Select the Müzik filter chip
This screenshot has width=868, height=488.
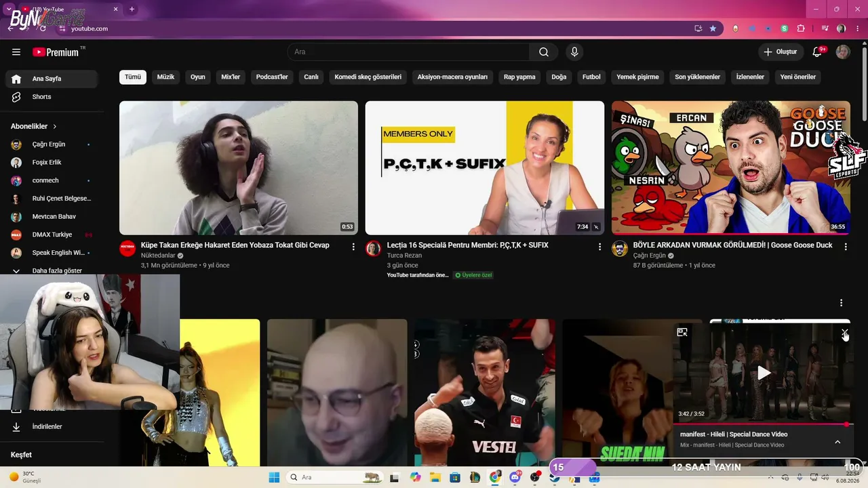[x=166, y=77]
